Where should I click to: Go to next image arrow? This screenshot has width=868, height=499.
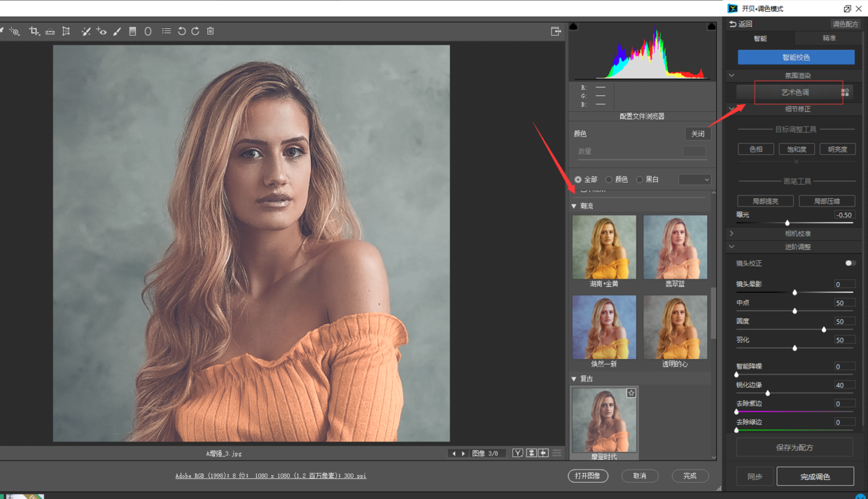point(463,454)
